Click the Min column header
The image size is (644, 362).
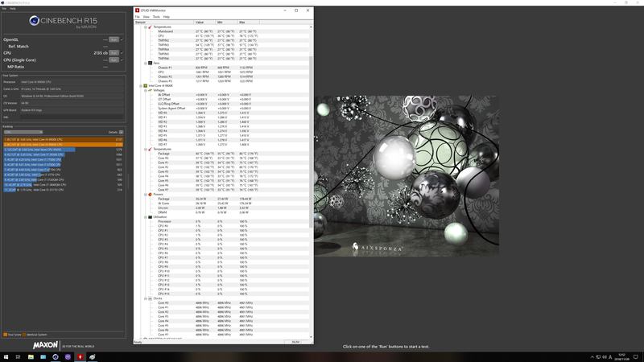pyautogui.click(x=227, y=23)
